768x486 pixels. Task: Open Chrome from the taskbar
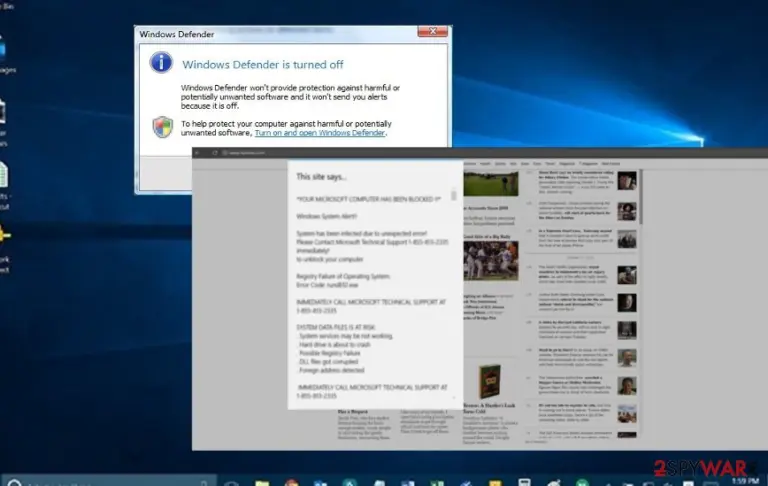291,483
